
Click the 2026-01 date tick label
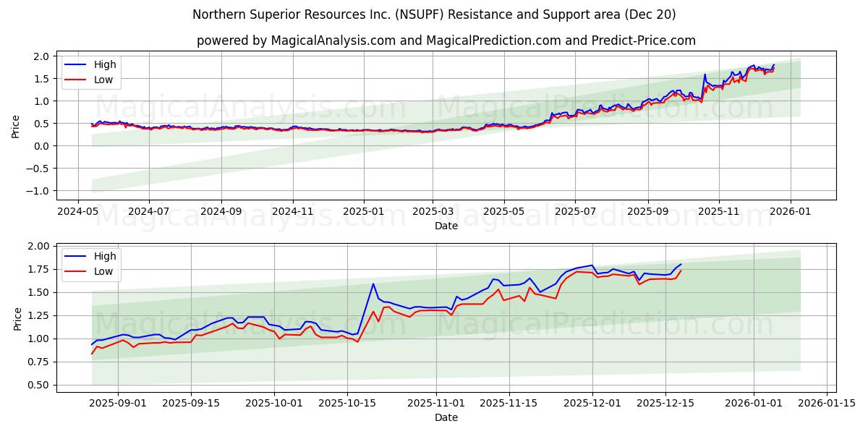click(790, 213)
